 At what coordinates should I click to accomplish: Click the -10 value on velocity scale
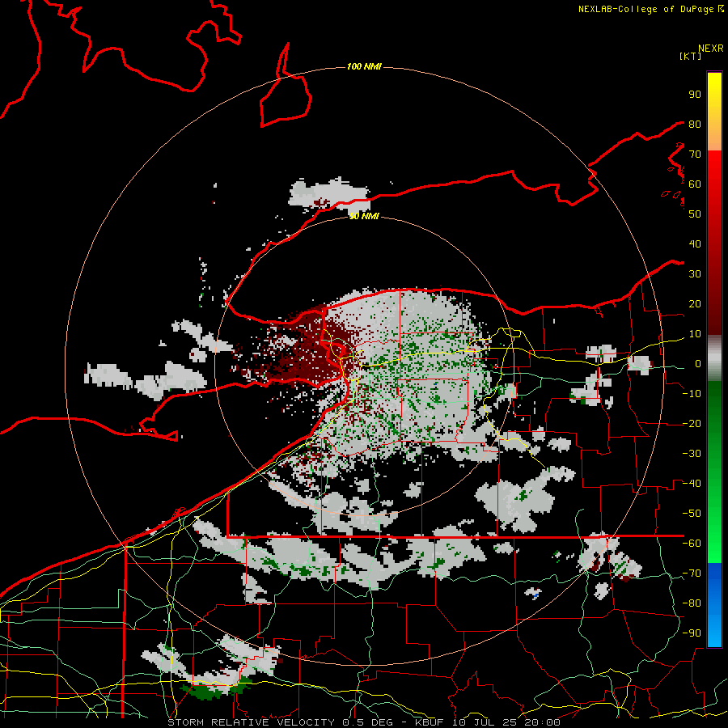coord(692,394)
